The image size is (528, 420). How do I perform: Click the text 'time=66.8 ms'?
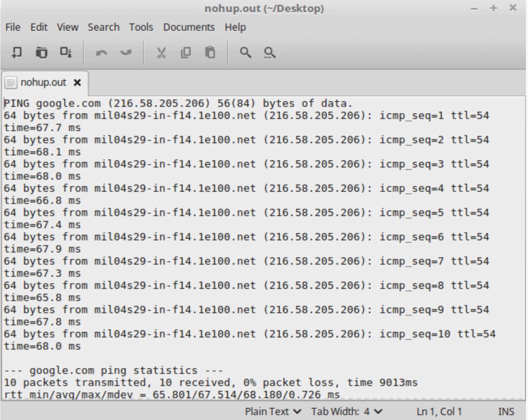(x=42, y=200)
